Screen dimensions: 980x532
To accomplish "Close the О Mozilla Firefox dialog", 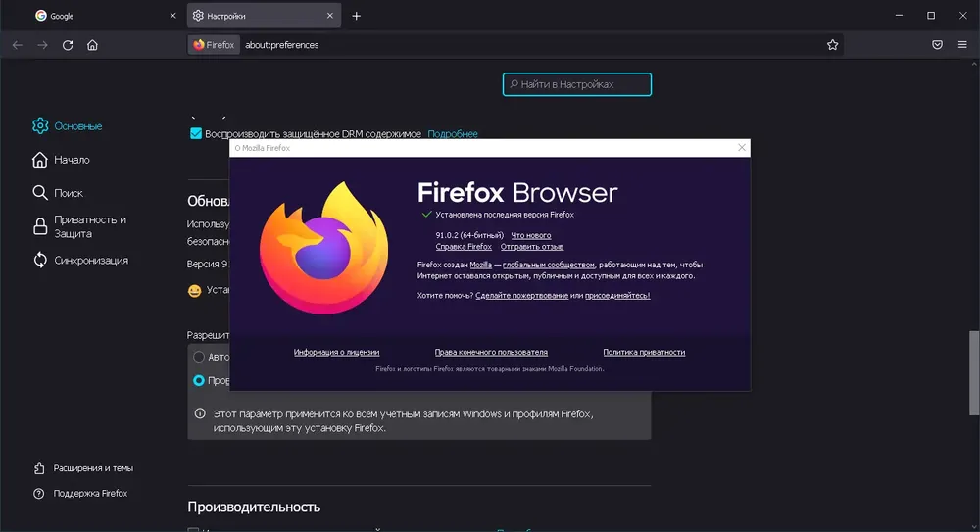I will (741, 148).
